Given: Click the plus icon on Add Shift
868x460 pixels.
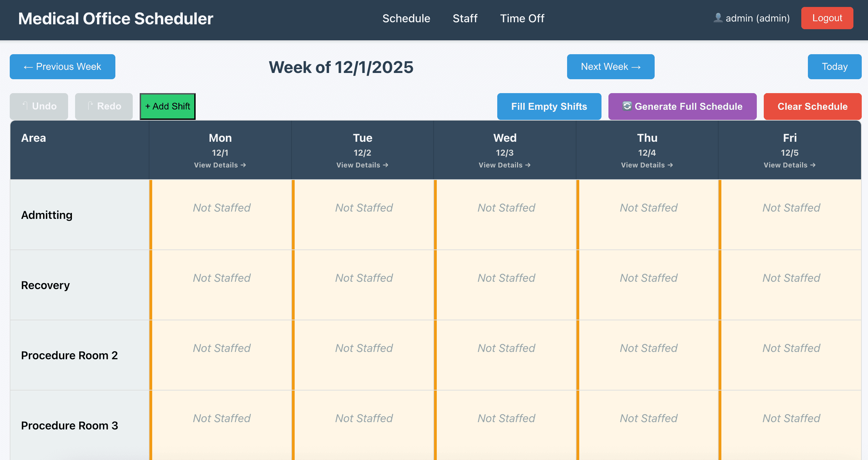Looking at the screenshot, I should 148,106.
